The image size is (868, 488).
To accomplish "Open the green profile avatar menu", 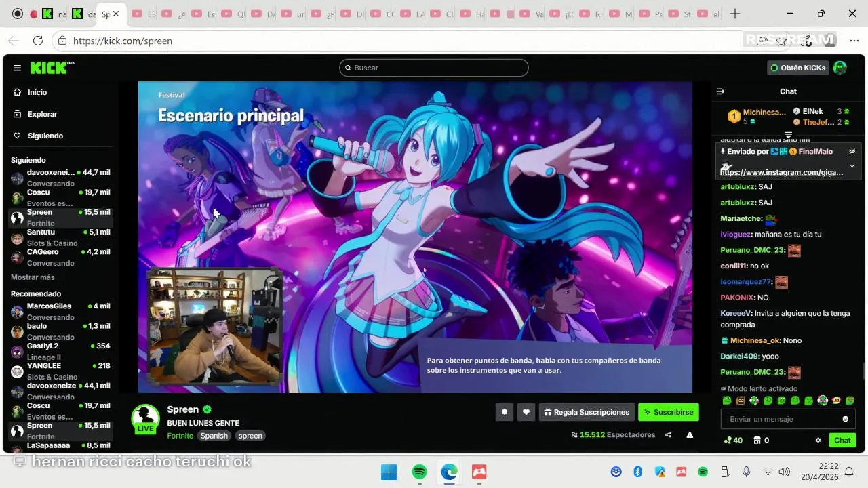I will 840,68.
